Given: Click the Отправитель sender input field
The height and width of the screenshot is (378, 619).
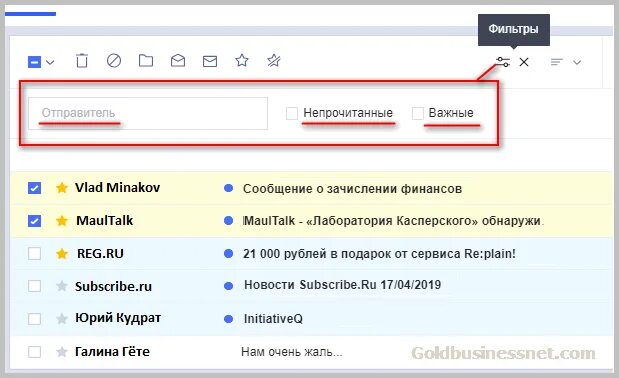Looking at the screenshot, I should pyautogui.click(x=148, y=113).
